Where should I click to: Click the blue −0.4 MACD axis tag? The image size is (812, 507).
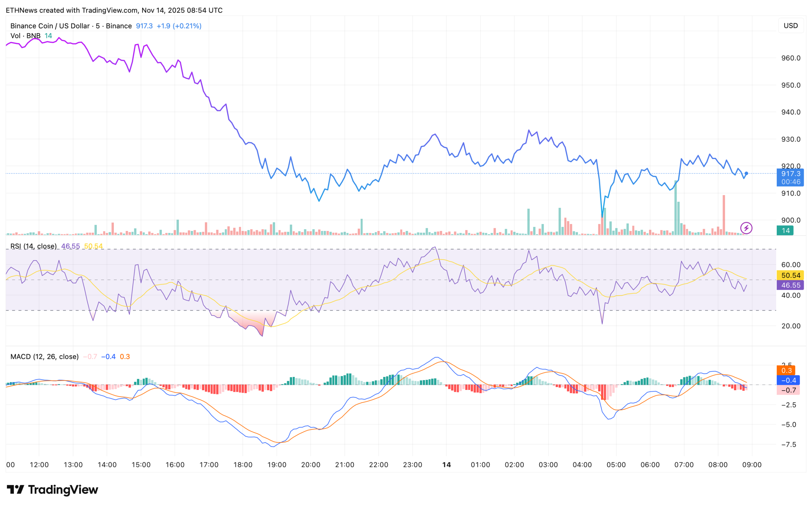pyautogui.click(x=788, y=381)
